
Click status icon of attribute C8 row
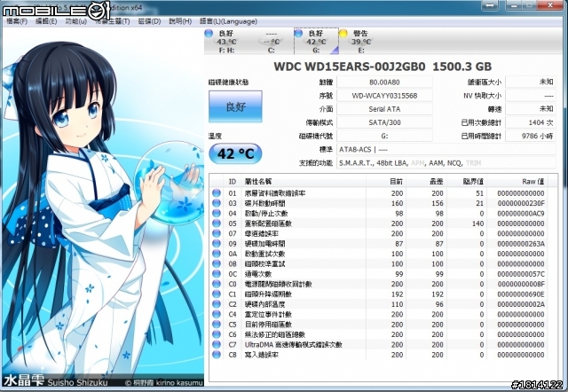tap(217, 355)
